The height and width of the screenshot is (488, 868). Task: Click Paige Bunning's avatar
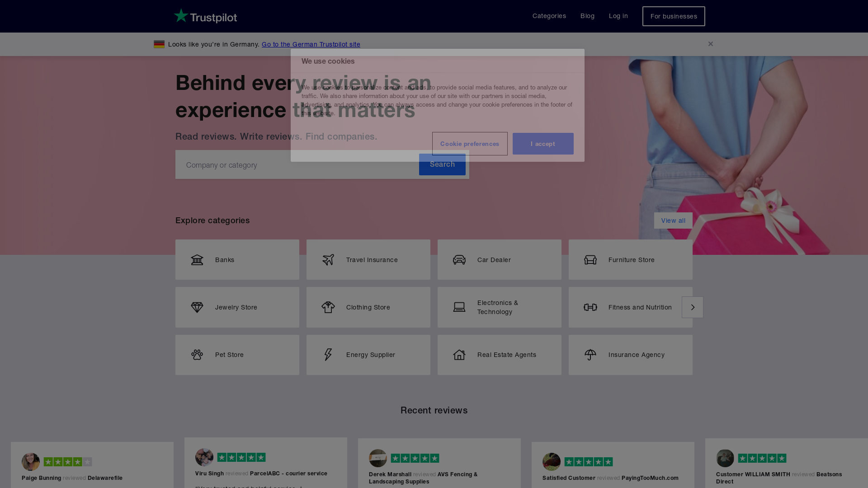(31, 462)
